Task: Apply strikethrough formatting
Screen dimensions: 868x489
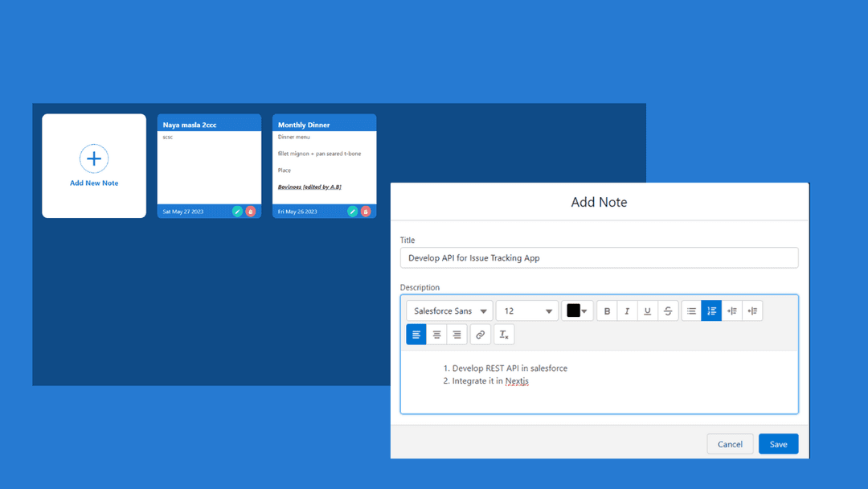Action: click(x=668, y=311)
